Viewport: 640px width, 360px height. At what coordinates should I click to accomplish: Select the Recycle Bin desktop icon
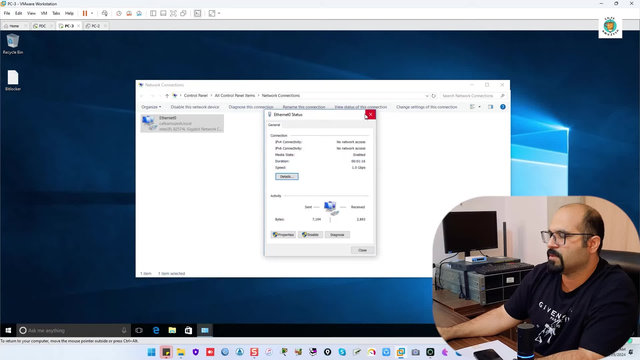pyautogui.click(x=13, y=44)
